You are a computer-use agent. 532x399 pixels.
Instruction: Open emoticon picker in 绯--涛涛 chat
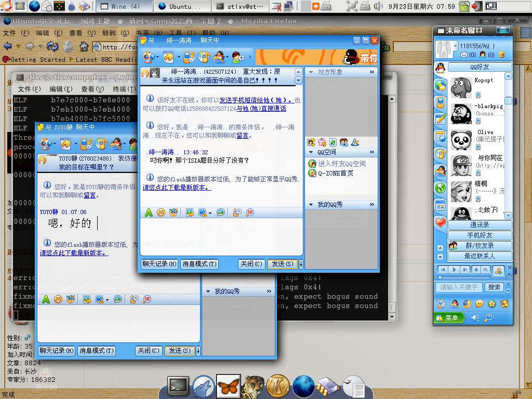point(161,212)
